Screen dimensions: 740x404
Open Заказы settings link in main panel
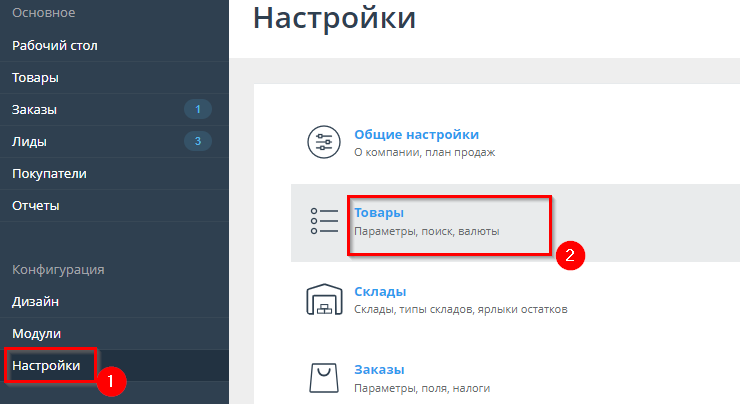(378, 369)
